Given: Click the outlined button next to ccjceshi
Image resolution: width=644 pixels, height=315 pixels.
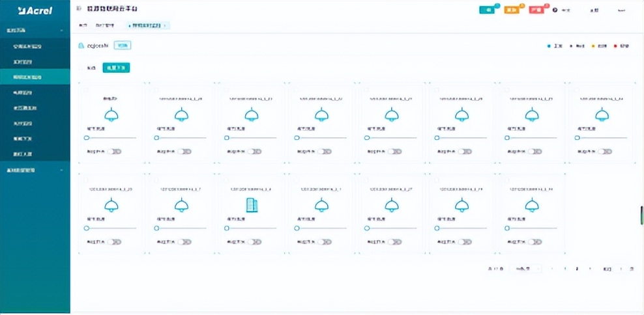Looking at the screenshot, I should click(122, 46).
